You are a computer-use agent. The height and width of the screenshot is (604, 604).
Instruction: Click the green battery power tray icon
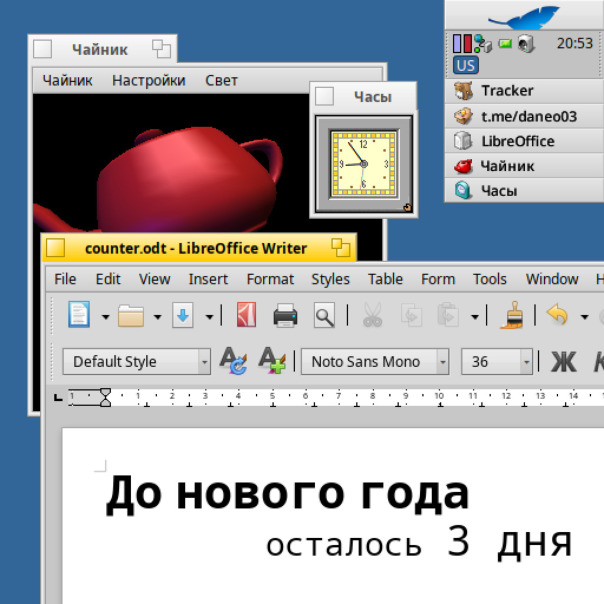pyautogui.click(x=505, y=44)
